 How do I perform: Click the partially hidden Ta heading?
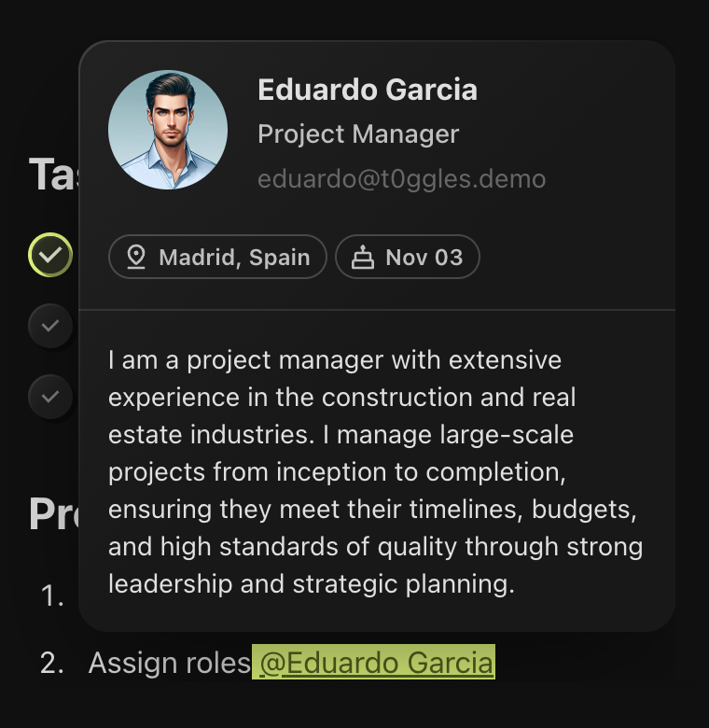(53, 174)
